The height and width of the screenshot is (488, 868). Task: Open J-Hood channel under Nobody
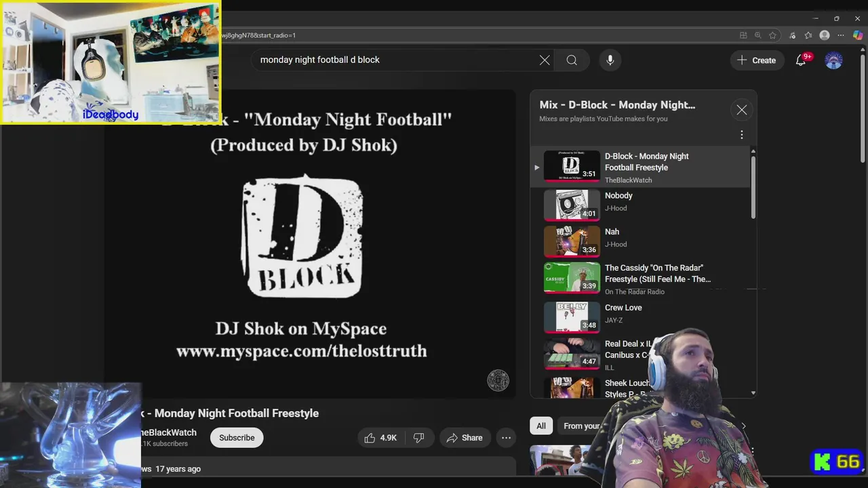[616, 208]
